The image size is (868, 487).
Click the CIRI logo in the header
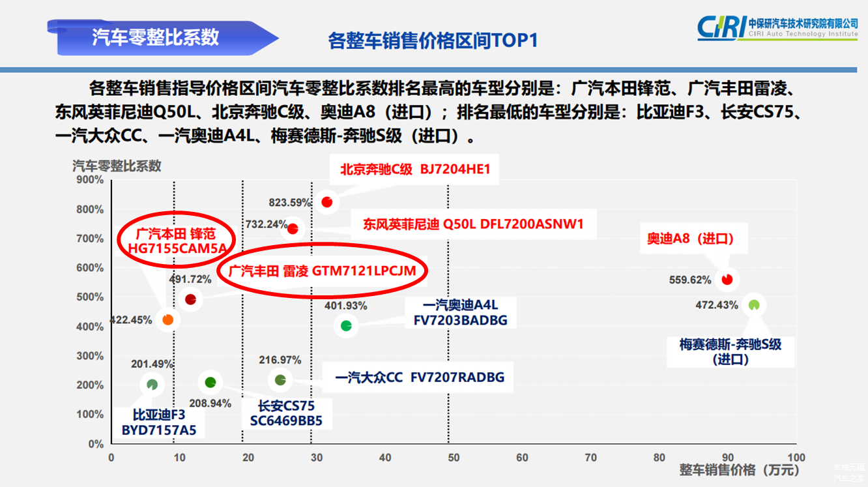click(777, 27)
